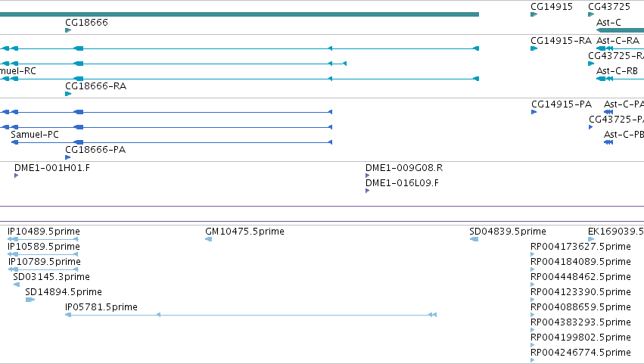Select the RP004173627.5prime label
The width and height of the screenshot is (644, 364).
(580, 247)
